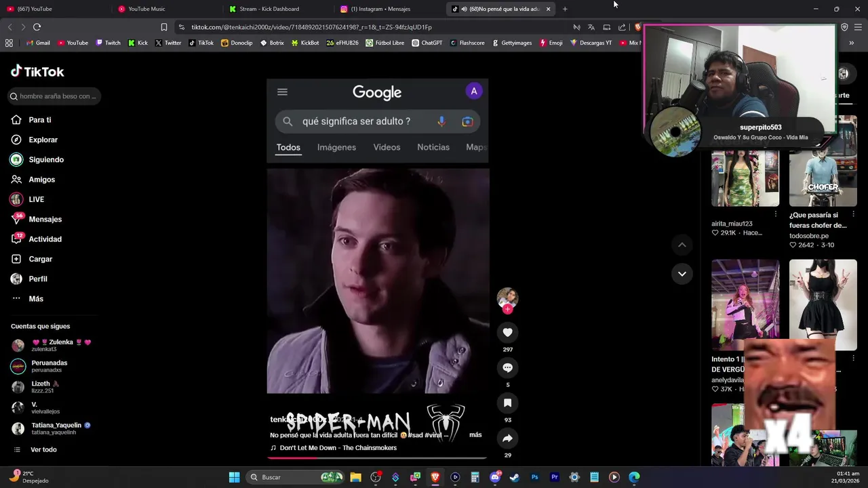
Task: Go to previous video with up chevron
Action: (x=682, y=245)
